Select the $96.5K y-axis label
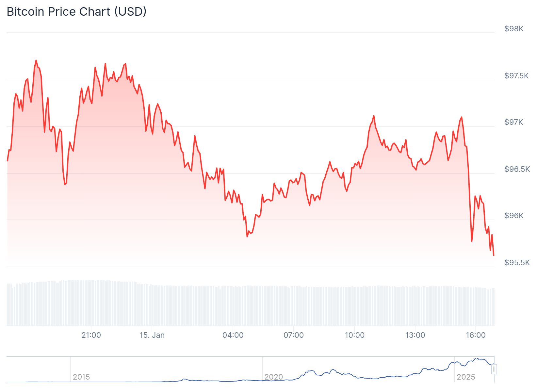 [x=517, y=169]
